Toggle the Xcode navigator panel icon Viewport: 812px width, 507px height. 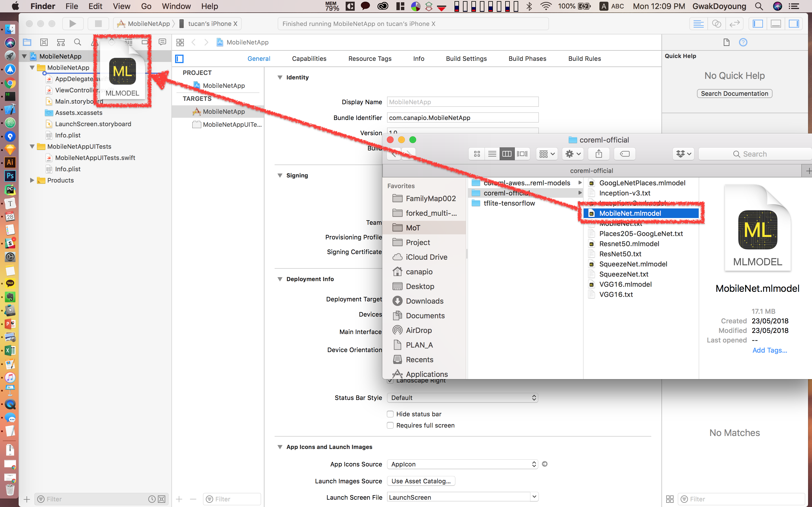[x=758, y=23]
